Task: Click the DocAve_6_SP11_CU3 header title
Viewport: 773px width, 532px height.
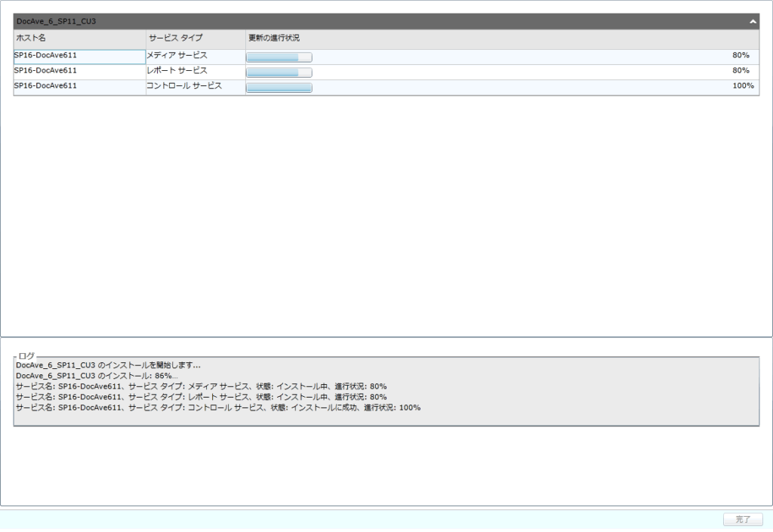Action: point(56,21)
